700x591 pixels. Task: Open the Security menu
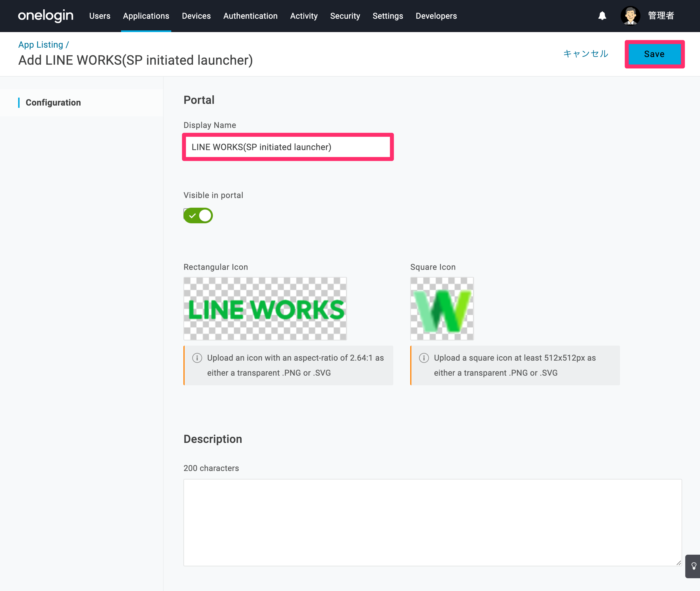[345, 16]
